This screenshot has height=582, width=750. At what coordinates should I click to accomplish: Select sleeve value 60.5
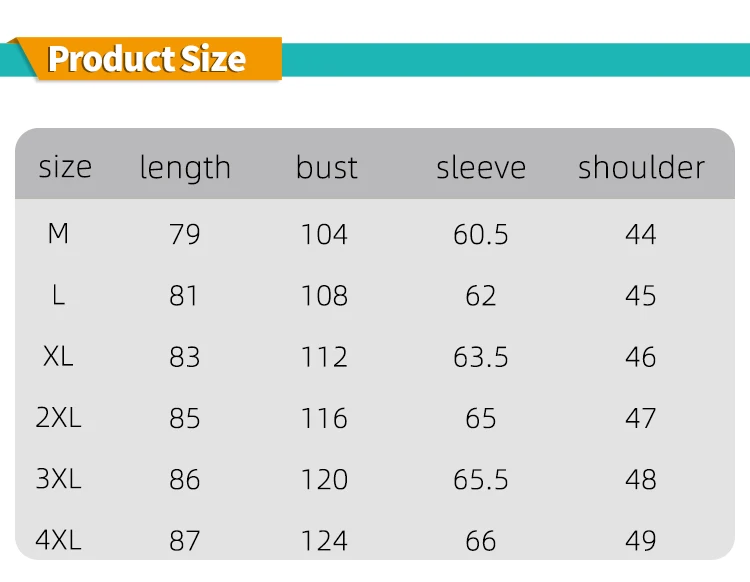pyautogui.click(x=481, y=234)
